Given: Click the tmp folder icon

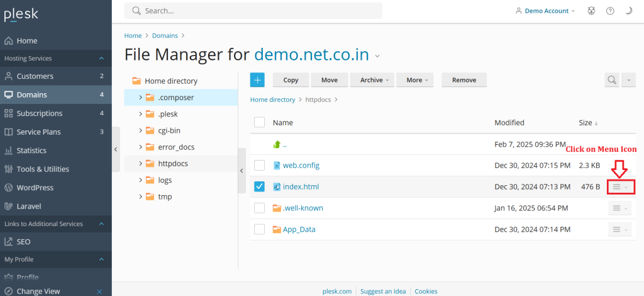Looking at the screenshot, I should click(x=150, y=196).
